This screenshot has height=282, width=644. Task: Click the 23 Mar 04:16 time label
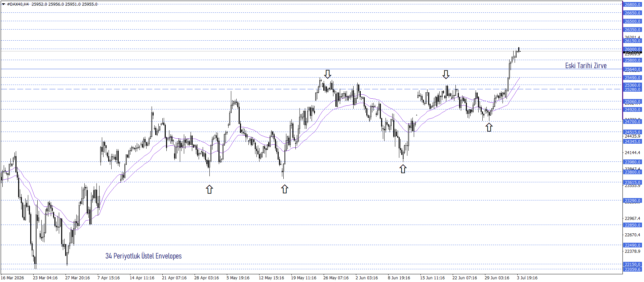[45, 278]
